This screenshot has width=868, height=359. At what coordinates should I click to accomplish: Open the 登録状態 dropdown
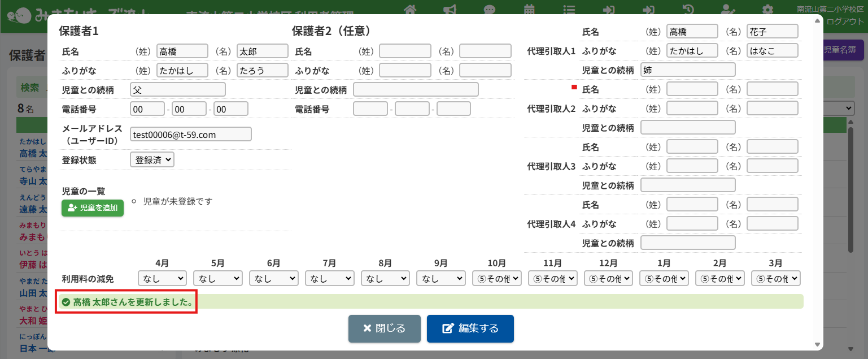tap(152, 160)
